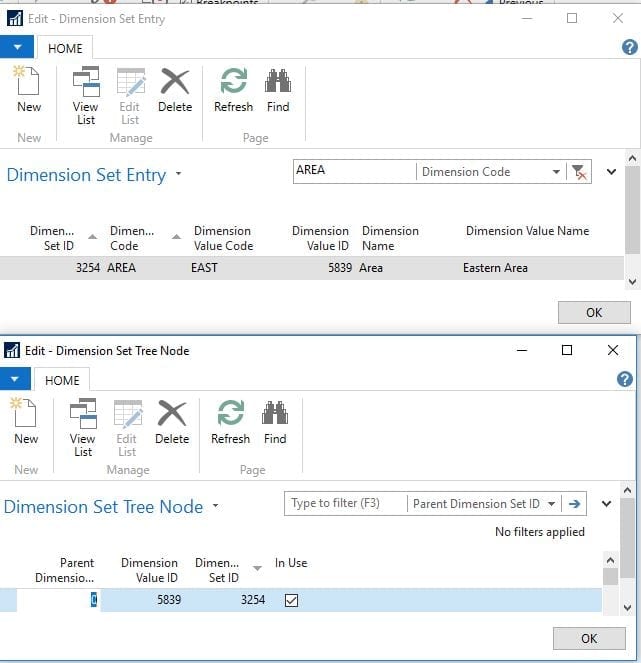Viewport: 641px width, 663px height.
Task: Delete the selected Dimension Set Entry record
Action: tap(175, 90)
